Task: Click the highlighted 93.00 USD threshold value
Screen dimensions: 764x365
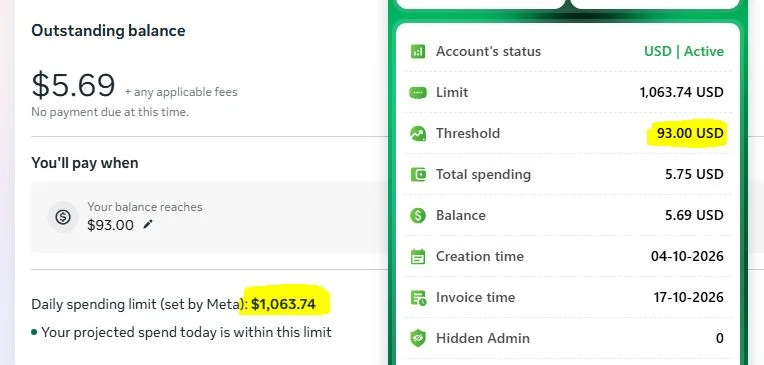Action: point(690,133)
